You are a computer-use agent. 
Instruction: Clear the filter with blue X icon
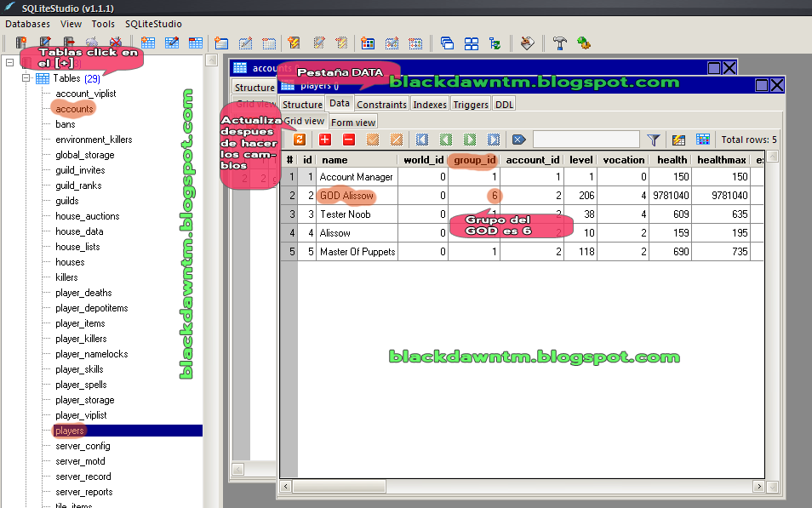(519, 140)
